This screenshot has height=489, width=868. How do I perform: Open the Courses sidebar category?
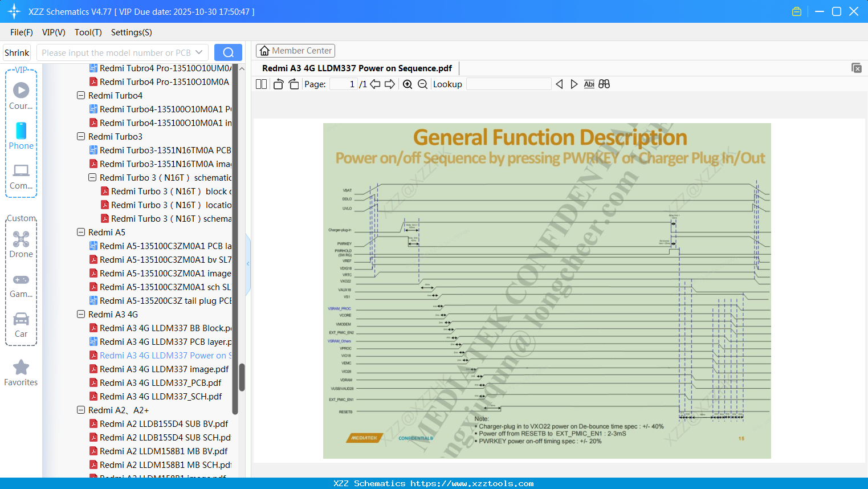point(21,96)
